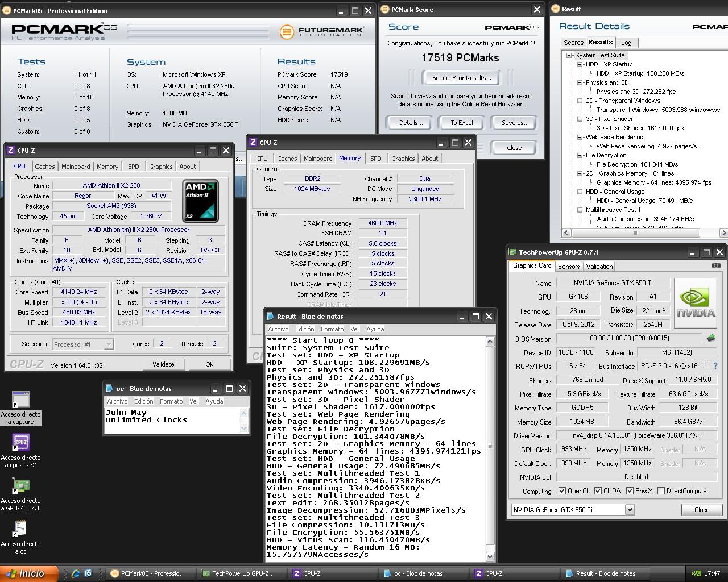728x582 pixels.
Task: Collapse the System Test Suite tree node
Action: tap(569, 55)
